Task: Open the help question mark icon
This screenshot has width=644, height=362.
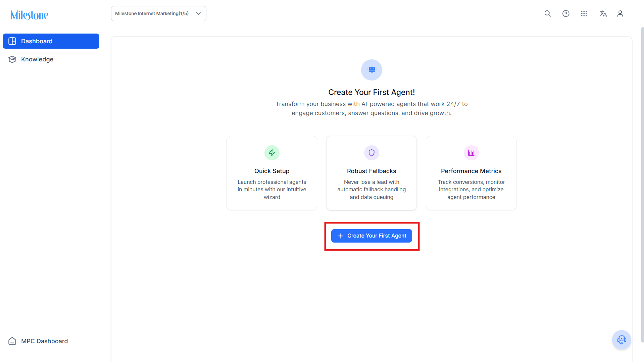Action: pyautogui.click(x=566, y=13)
